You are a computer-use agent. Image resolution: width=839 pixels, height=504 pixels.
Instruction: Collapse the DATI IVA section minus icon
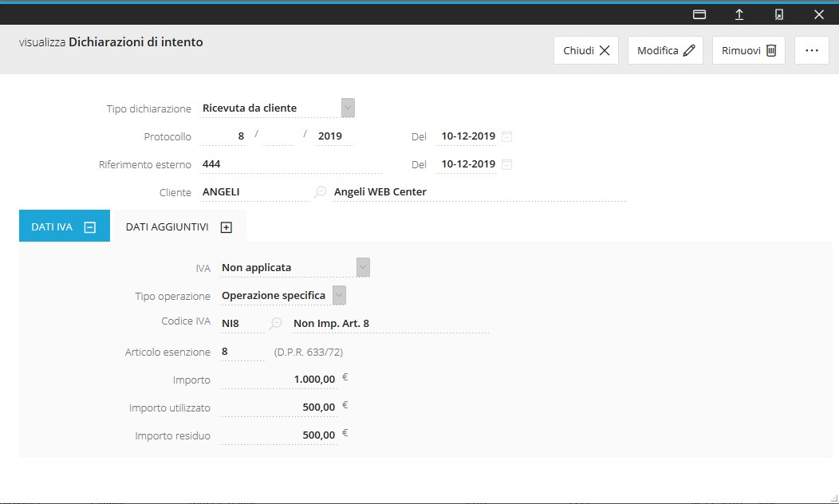(x=90, y=227)
